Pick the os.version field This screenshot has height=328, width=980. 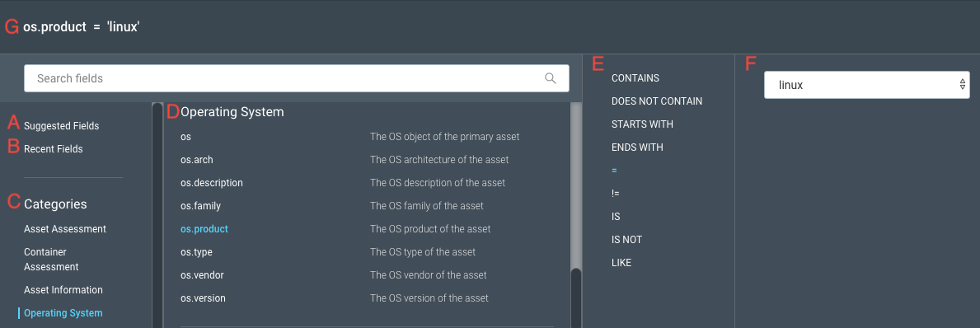click(x=203, y=298)
